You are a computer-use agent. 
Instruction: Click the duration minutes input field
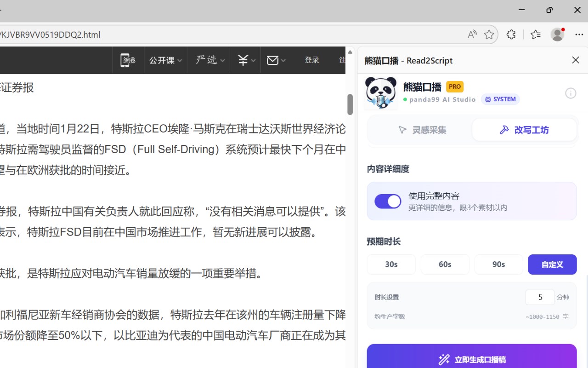click(540, 297)
